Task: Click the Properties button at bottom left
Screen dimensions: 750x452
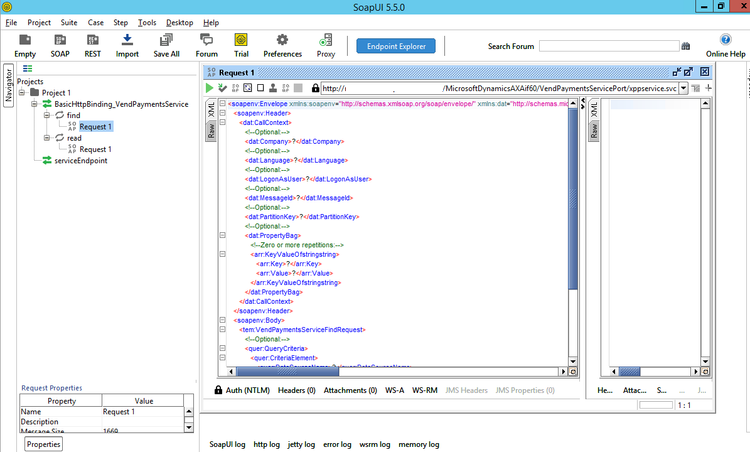Action: (x=43, y=443)
